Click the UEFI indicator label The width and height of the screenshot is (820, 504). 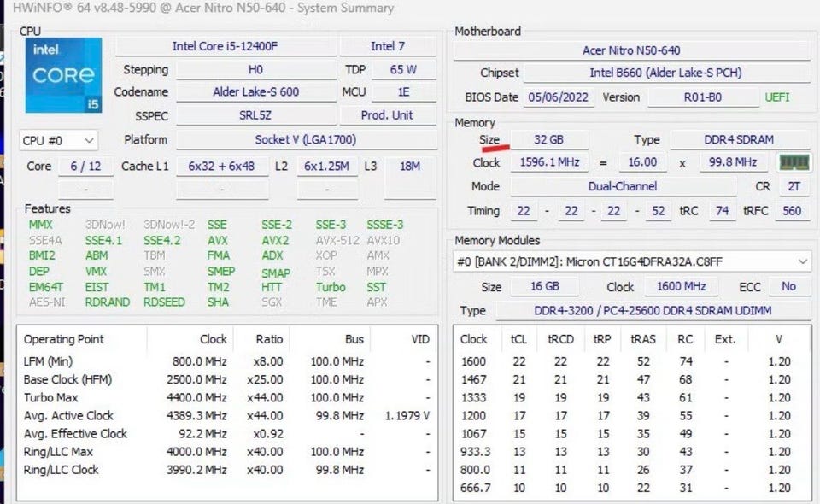point(777,97)
